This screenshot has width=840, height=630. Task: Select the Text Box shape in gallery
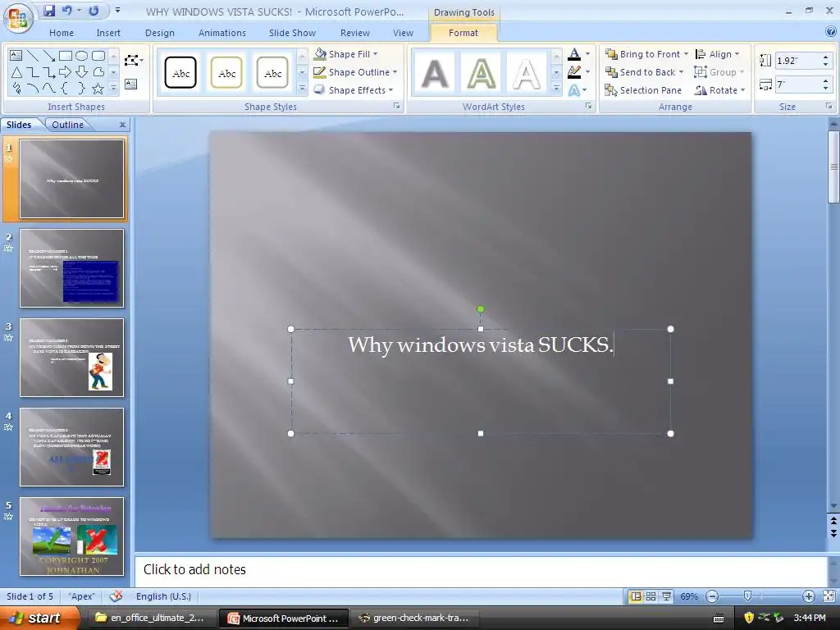[x=16, y=56]
